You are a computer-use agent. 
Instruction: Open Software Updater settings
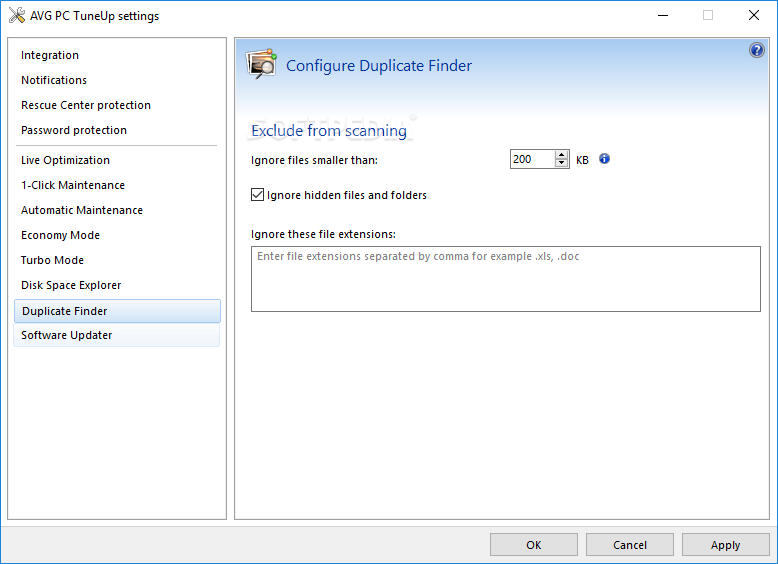pyautogui.click(x=117, y=335)
